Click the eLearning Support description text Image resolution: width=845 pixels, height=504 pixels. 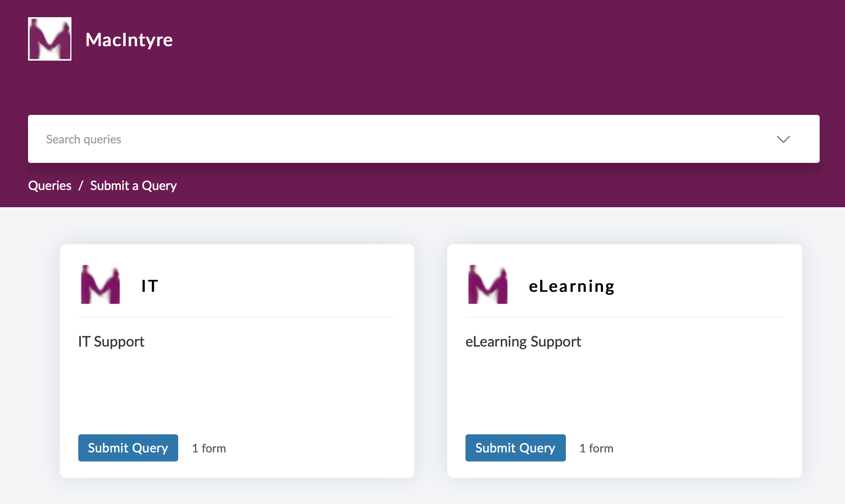point(523,342)
